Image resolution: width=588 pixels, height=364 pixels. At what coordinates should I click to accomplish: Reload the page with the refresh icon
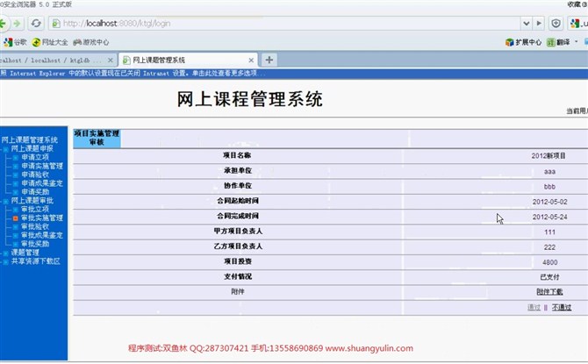36,24
